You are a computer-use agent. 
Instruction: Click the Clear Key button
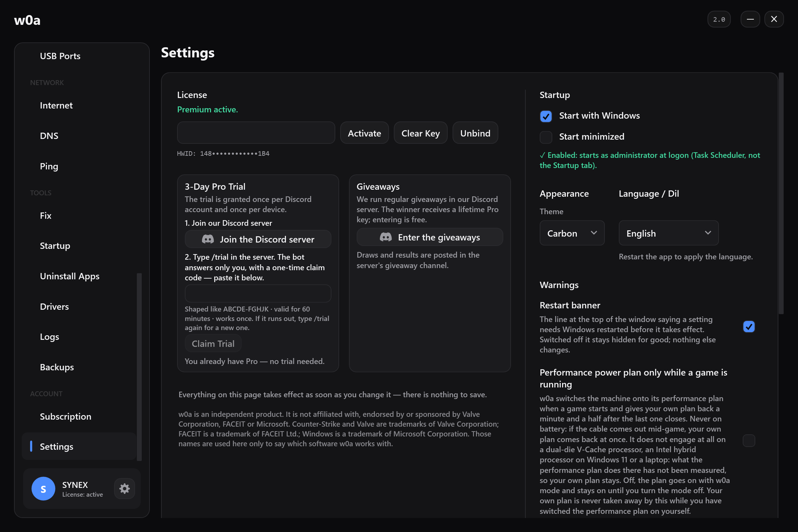click(x=420, y=133)
